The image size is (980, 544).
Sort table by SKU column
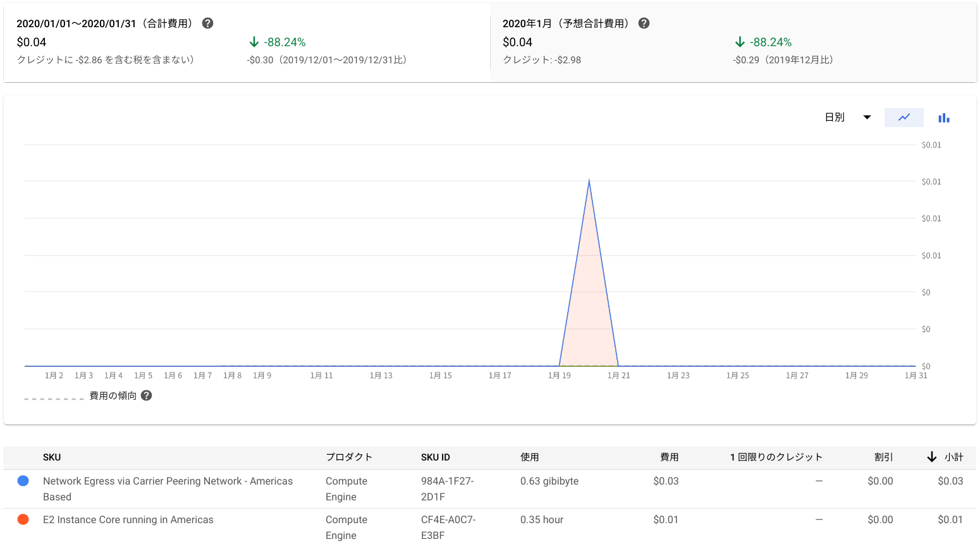[52, 457]
